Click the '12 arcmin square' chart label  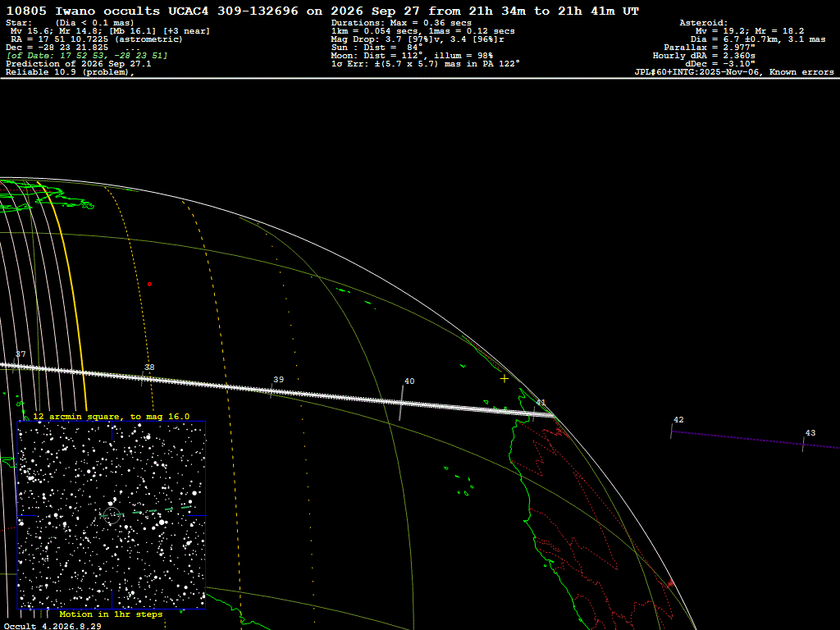[x=112, y=416]
